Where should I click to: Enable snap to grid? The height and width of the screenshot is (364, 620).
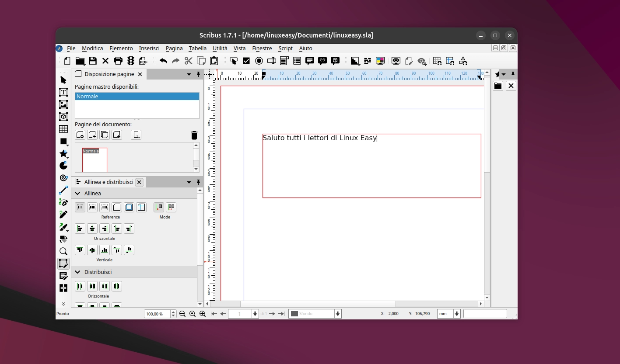coord(437,61)
